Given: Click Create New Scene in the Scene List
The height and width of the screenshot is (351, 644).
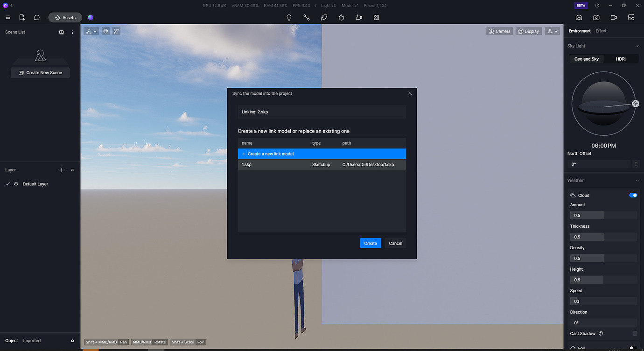Looking at the screenshot, I should (40, 73).
